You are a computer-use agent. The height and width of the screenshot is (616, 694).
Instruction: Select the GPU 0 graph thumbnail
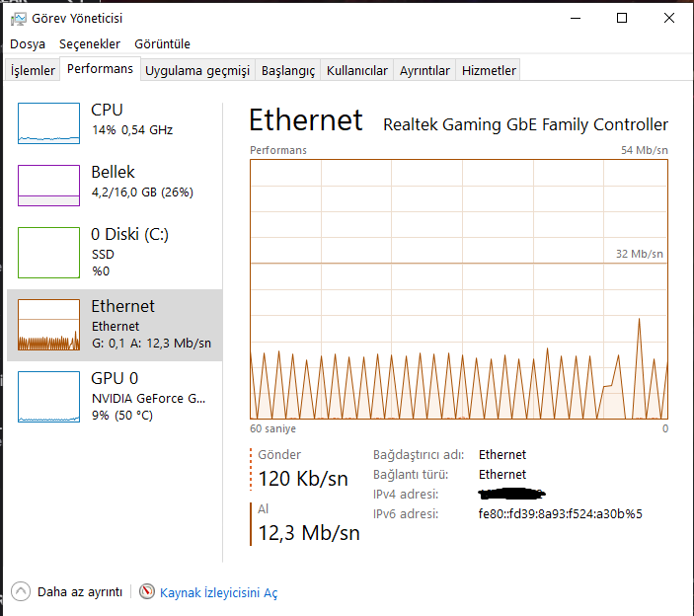pyautogui.click(x=48, y=397)
